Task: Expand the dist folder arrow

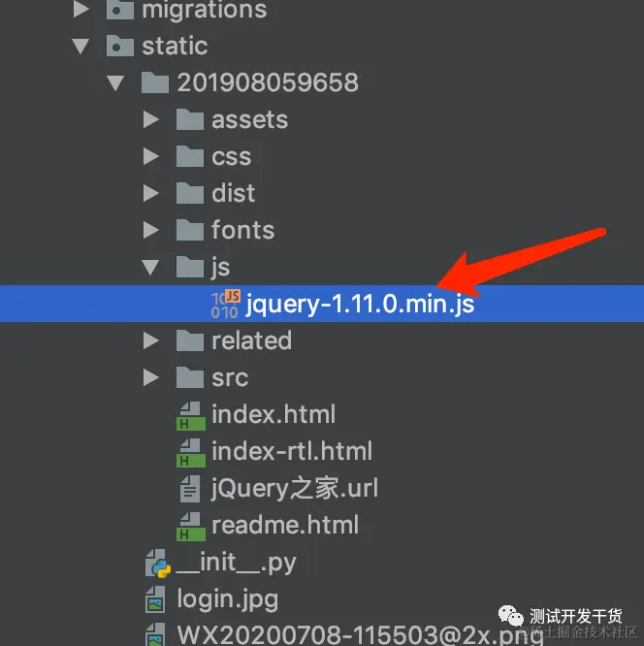Action: pos(151,193)
